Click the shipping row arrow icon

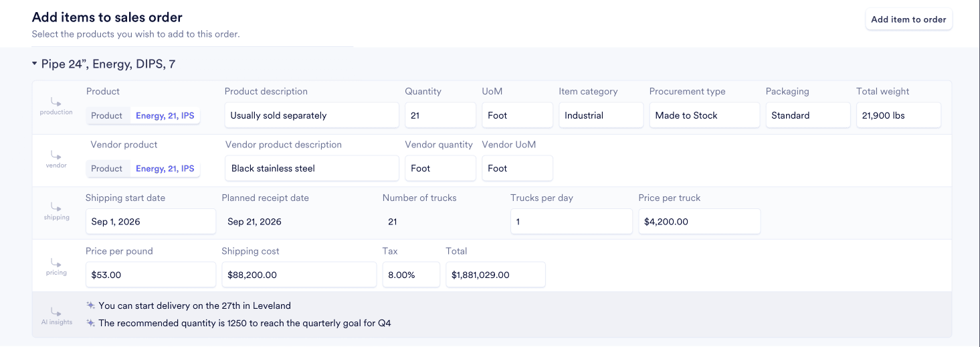pyautogui.click(x=56, y=208)
